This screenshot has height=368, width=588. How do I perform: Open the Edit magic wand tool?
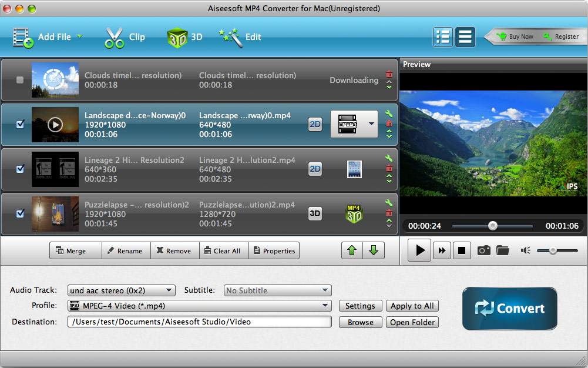pos(240,38)
